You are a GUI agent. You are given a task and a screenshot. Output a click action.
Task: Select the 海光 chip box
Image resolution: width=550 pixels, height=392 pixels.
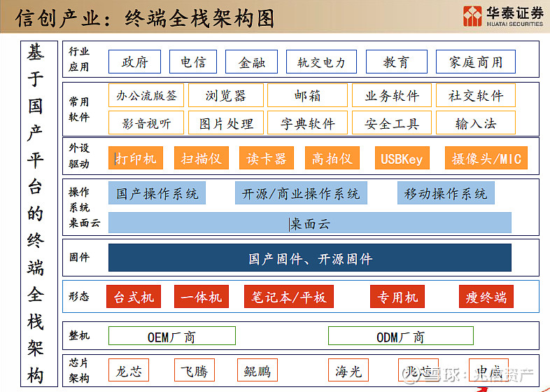tap(348, 370)
